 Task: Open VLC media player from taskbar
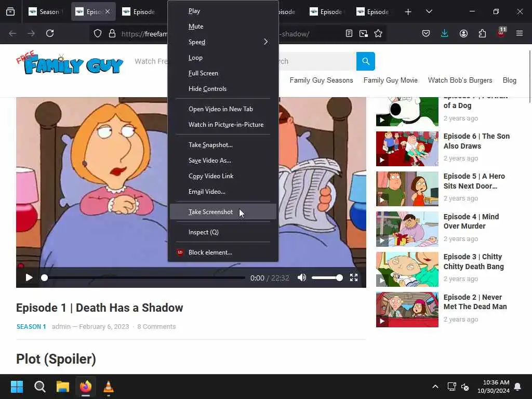coord(109,387)
